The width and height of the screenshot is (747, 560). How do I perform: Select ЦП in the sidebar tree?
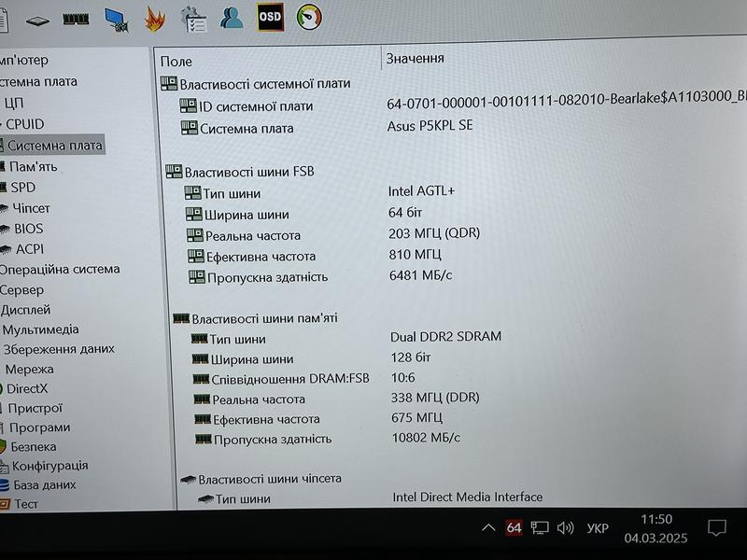(x=14, y=103)
